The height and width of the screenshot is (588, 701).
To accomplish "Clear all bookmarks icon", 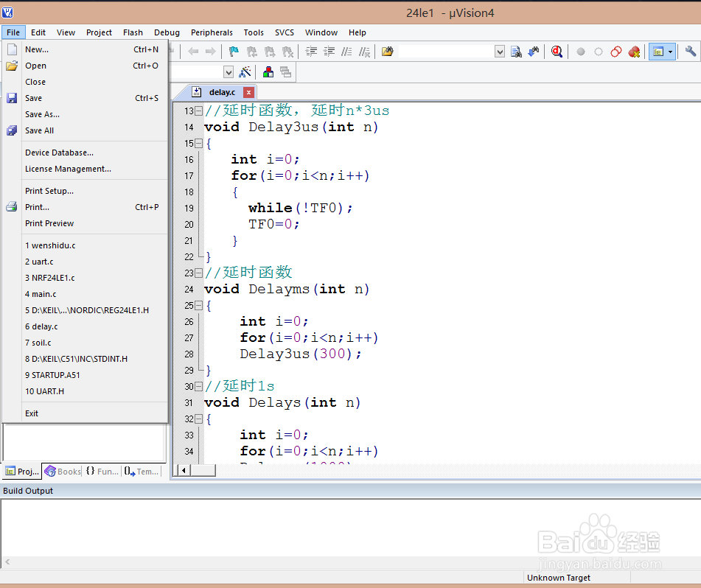I will point(287,52).
